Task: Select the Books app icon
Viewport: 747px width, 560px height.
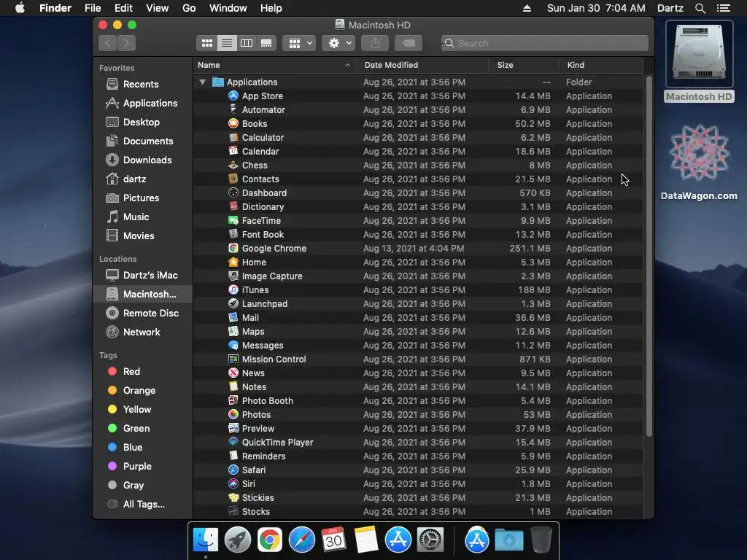Action: pos(233,123)
